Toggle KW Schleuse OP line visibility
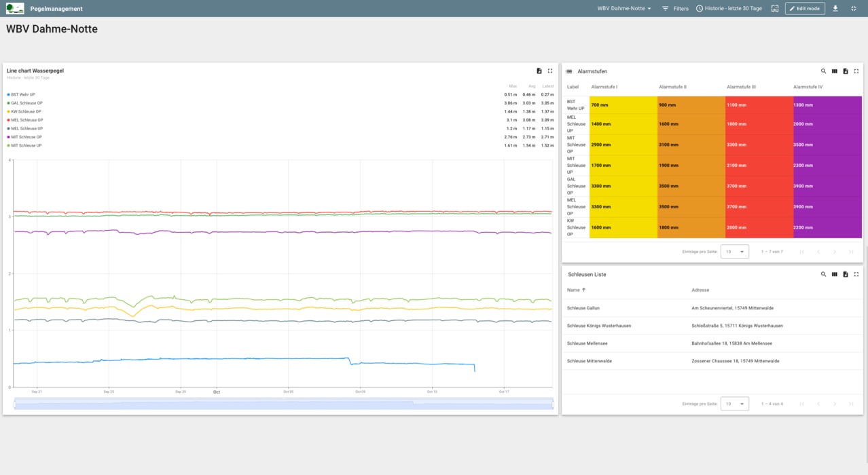The height and width of the screenshot is (475, 868). [x=26, y=112]
